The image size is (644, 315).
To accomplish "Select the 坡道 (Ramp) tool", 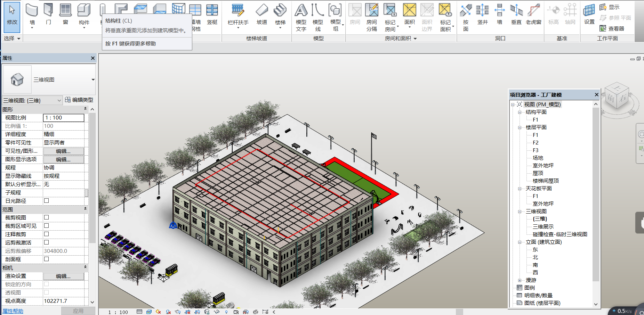I will (x=262, y=15).
